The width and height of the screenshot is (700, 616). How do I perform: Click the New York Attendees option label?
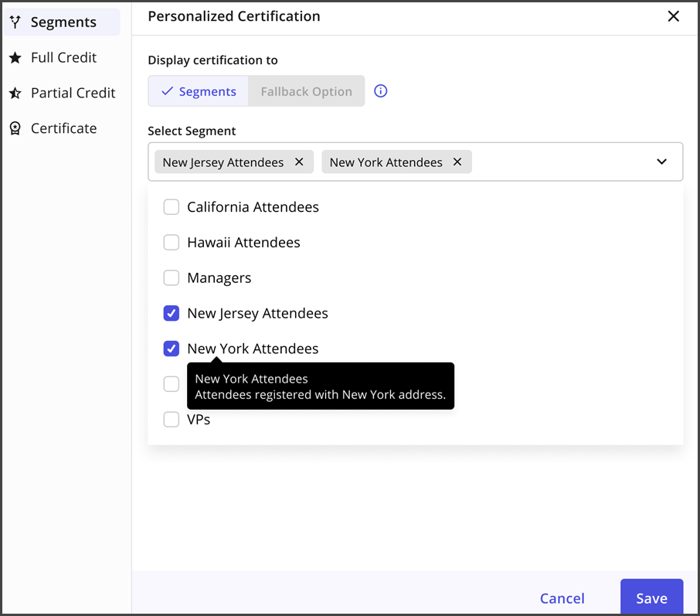[x=253, y=349]
